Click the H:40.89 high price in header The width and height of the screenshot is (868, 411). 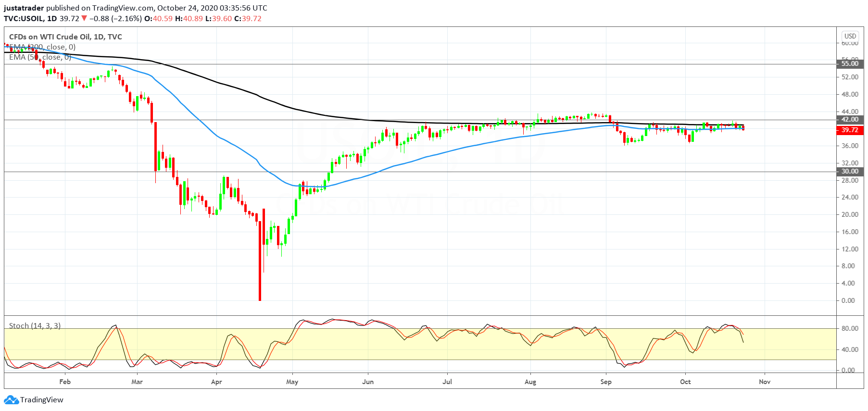(189, 19)
